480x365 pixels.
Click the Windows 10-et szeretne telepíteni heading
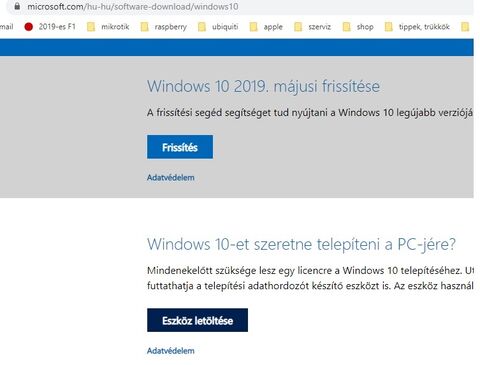(x=301, y=244)
